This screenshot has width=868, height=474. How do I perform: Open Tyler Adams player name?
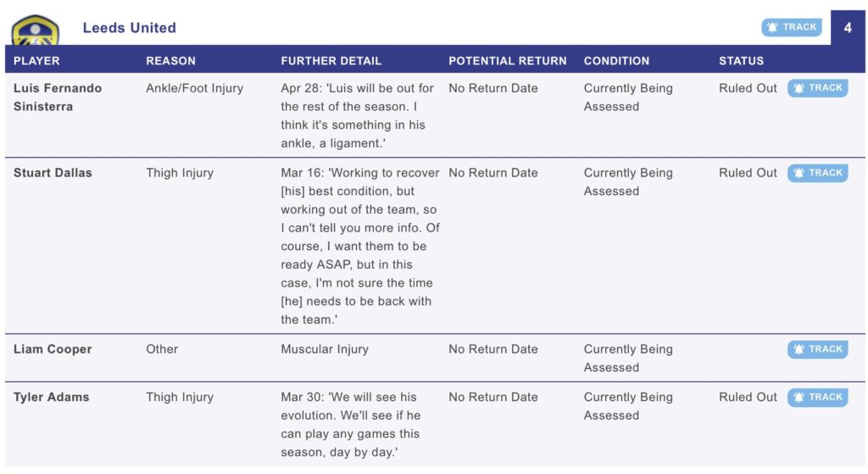pos(51,397)
